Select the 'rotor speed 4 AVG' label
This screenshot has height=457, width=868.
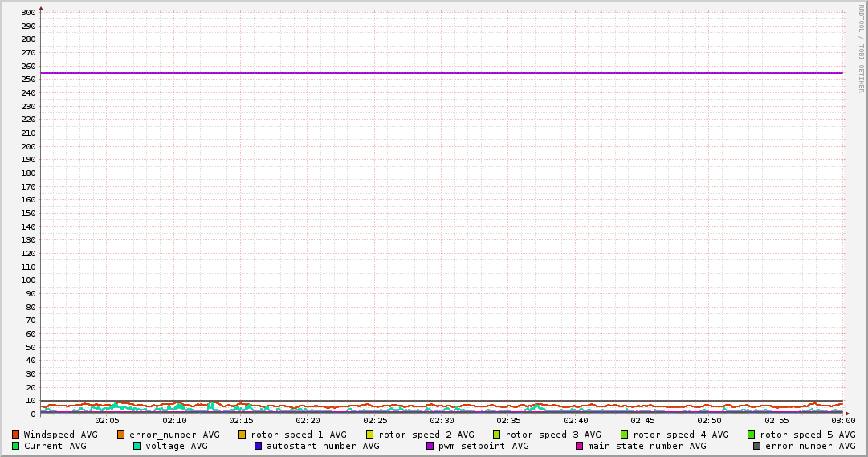click(x=681, y=435)
